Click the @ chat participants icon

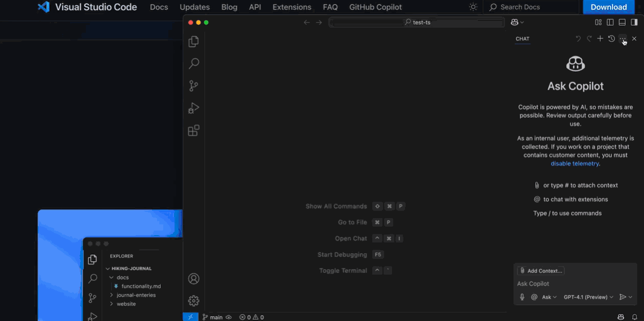[534, 297]
